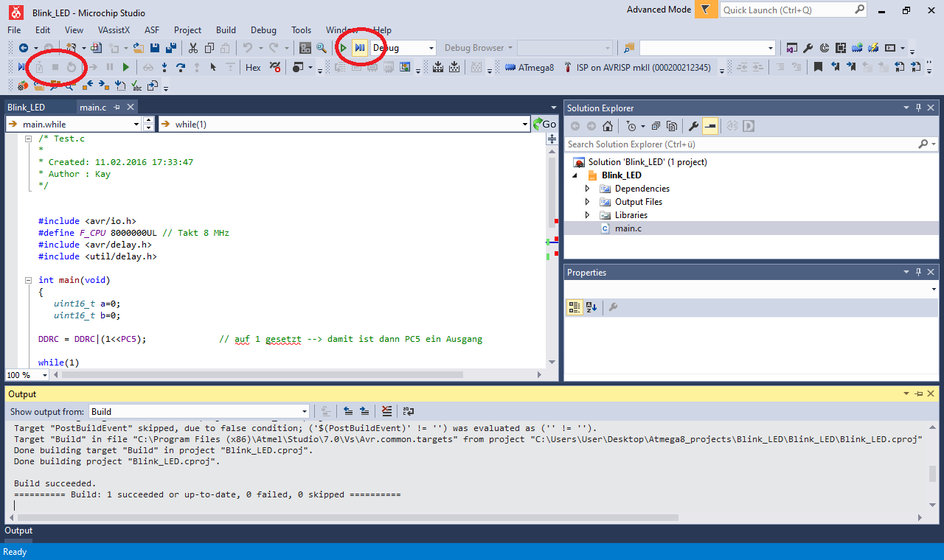Click the Clear All output icon
The image size is (944, 560).
(386, 411)
